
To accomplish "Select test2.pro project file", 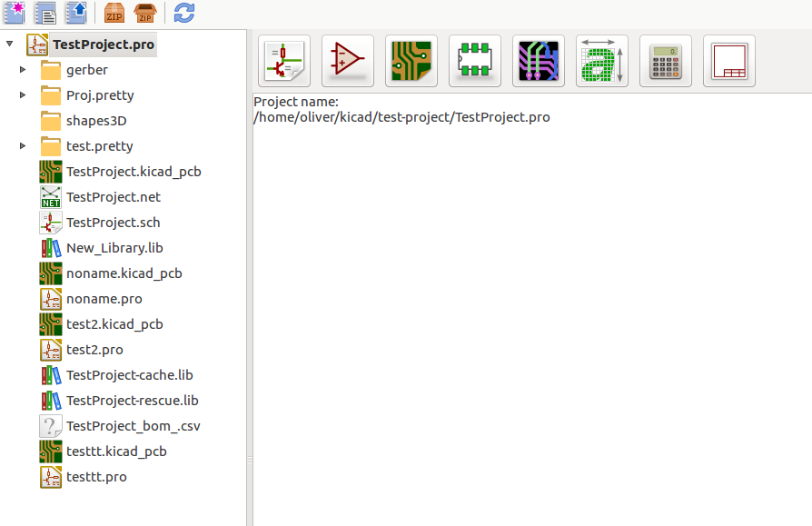I will 94,350.
